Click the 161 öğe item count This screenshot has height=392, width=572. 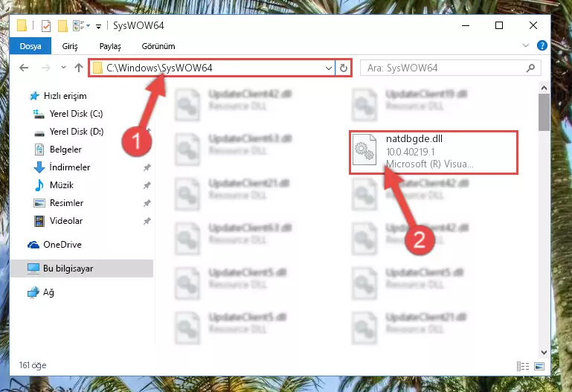click(x=33, y=365)
